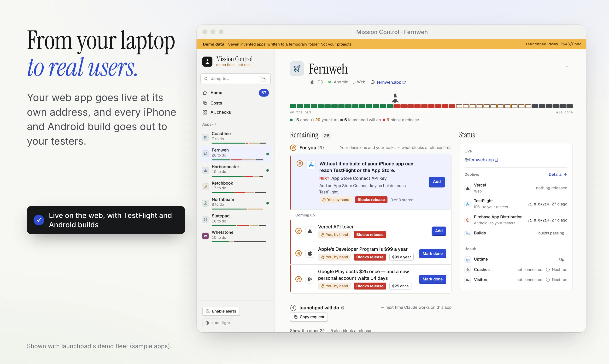Open fernweh.app link under Live status
Viewport: 609px width, 364px height.
(x=481, y=160)
